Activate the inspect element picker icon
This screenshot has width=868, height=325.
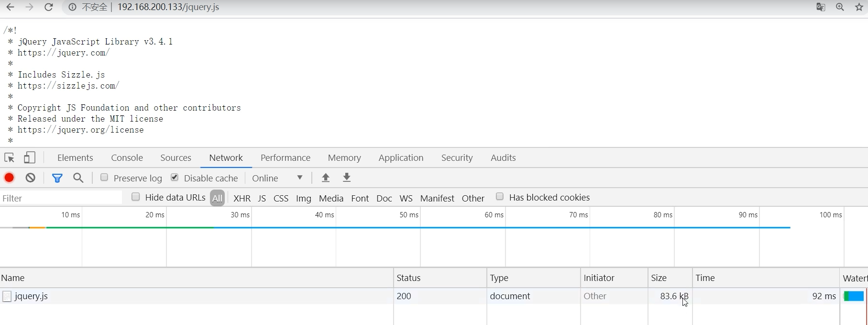9,157
